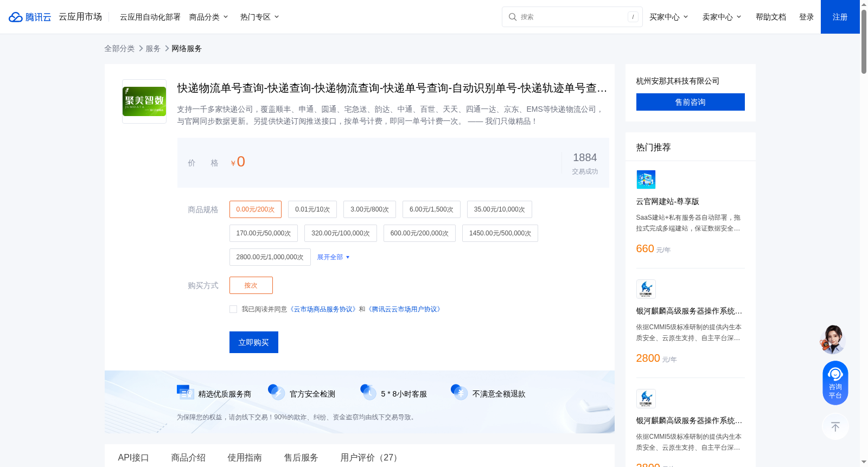868x467 pixels.
Task: Open the 咨询平台 floating button
Action: (835, 383)
